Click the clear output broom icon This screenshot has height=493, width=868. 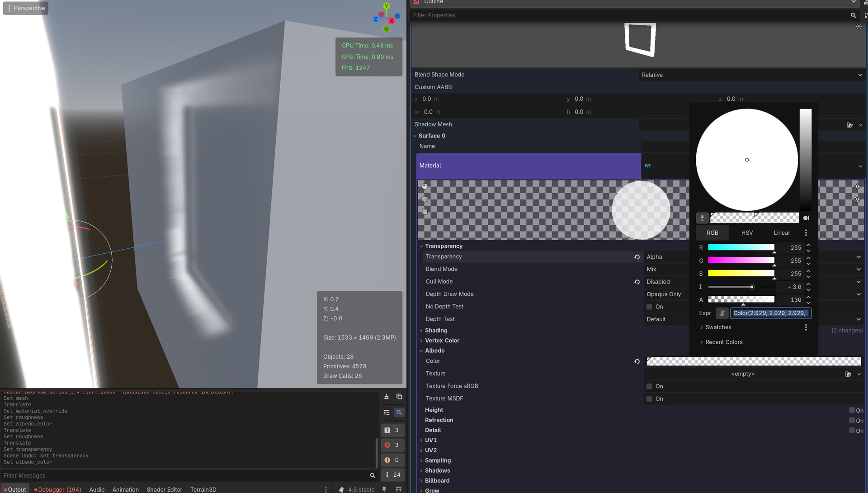pos(387,397)
